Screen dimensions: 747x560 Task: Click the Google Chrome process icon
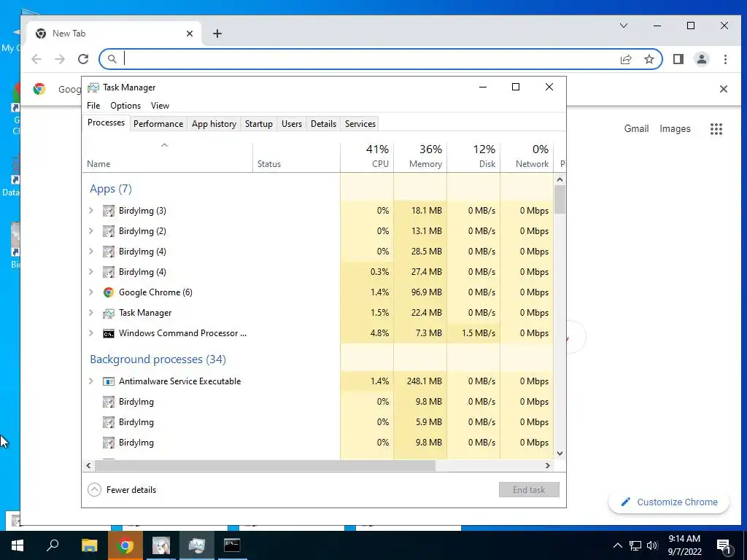[x=109, y=292]
